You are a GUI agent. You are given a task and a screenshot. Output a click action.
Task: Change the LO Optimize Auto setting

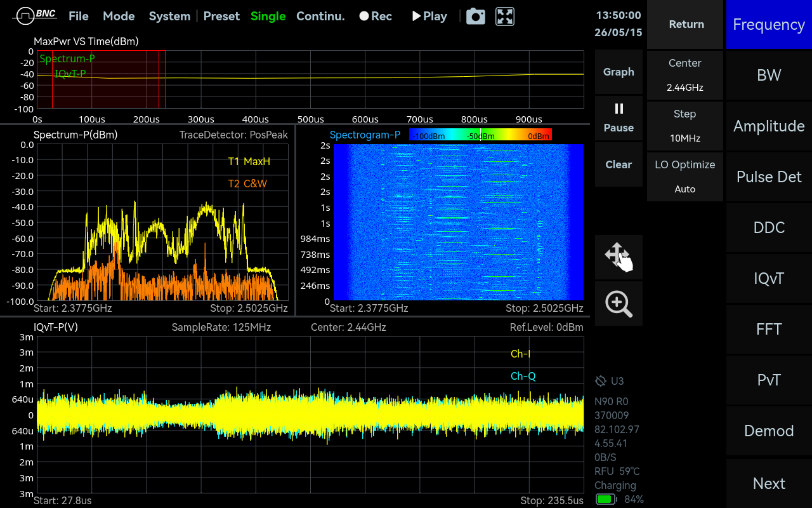tap(685, 177)
